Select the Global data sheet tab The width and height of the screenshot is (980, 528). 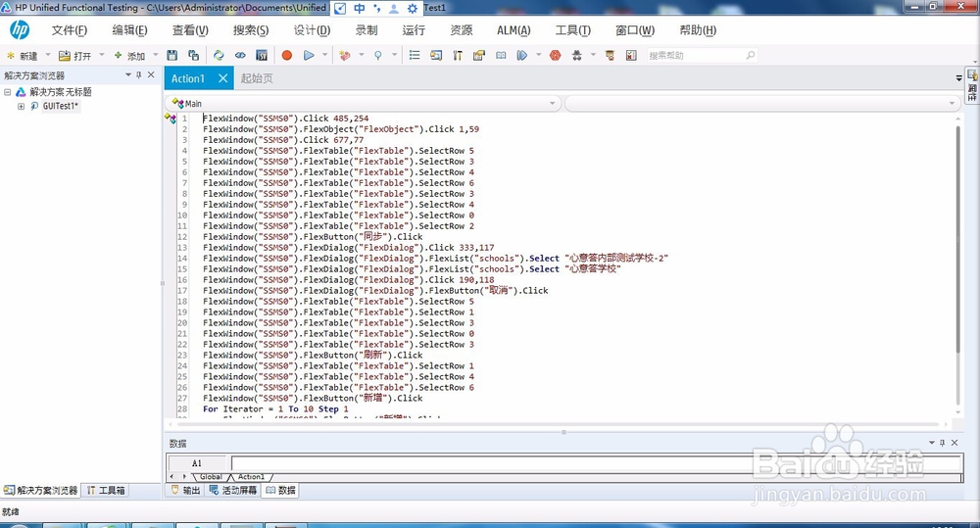[211, 477]
